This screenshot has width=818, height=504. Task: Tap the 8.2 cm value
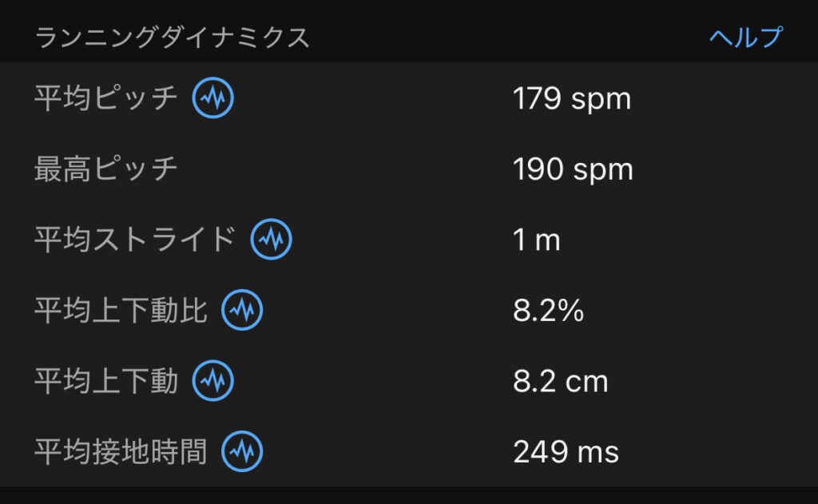click(560, 382)
